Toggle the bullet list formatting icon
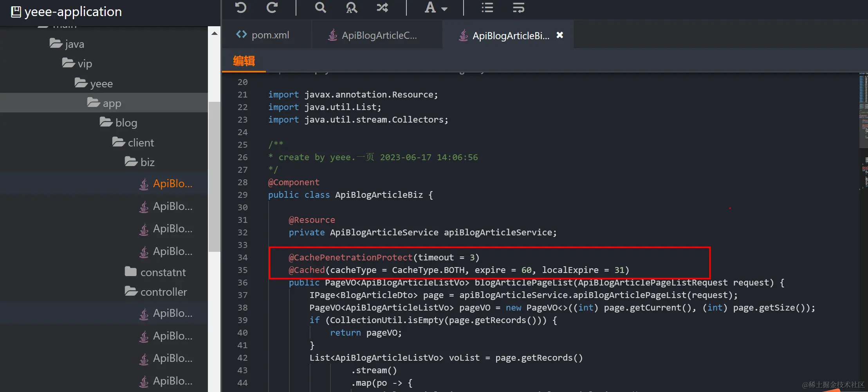The width and height of the screenshot is (868, 392). (487, 8)
